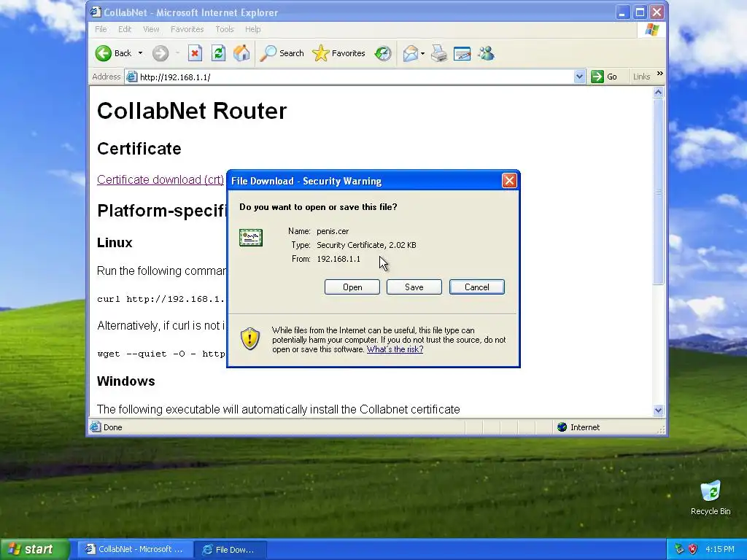The width and height of the screenshot is (747, 560).
Task: Open the Tools menu
Action: pyautogui.click(x=225, y=29)
